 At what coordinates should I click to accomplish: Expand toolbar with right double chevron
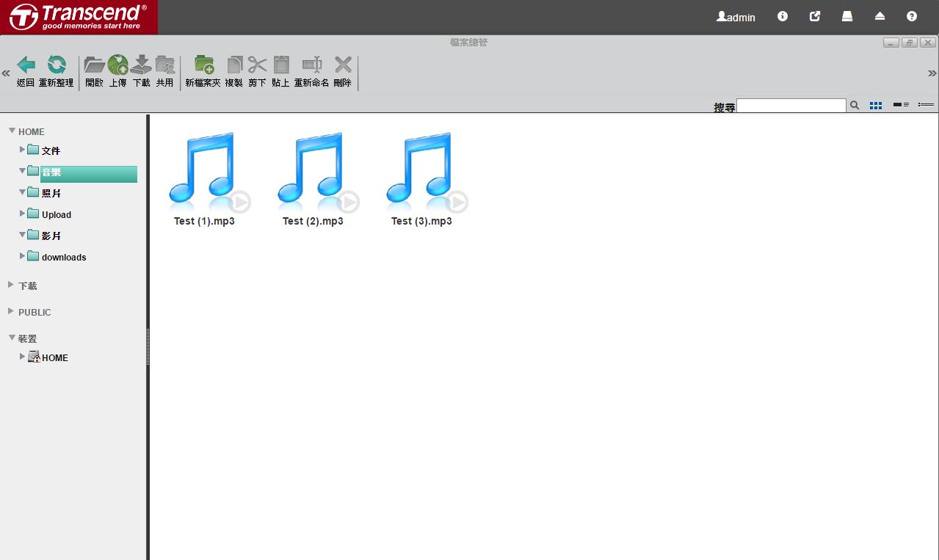pyautogui.click(x=932, y=73)
